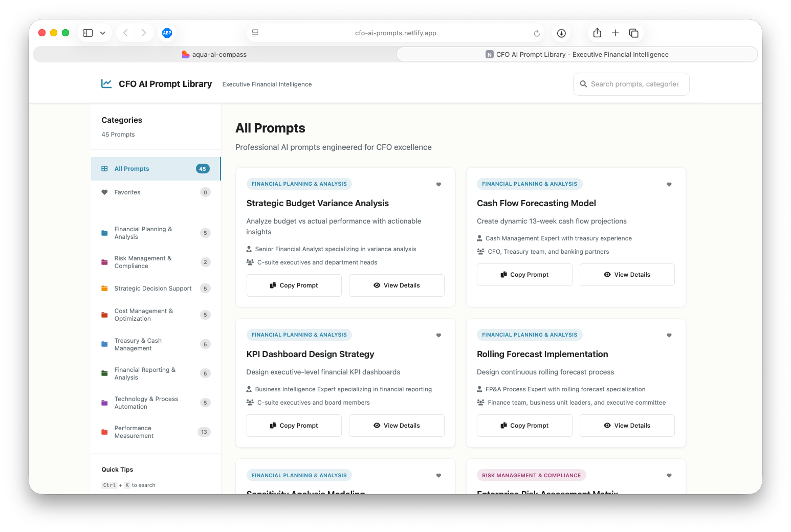The width and height of the screenshot is (791, 532).
Task: Click the Rolling Forecast Implementation card title
Action: (542, 354)
